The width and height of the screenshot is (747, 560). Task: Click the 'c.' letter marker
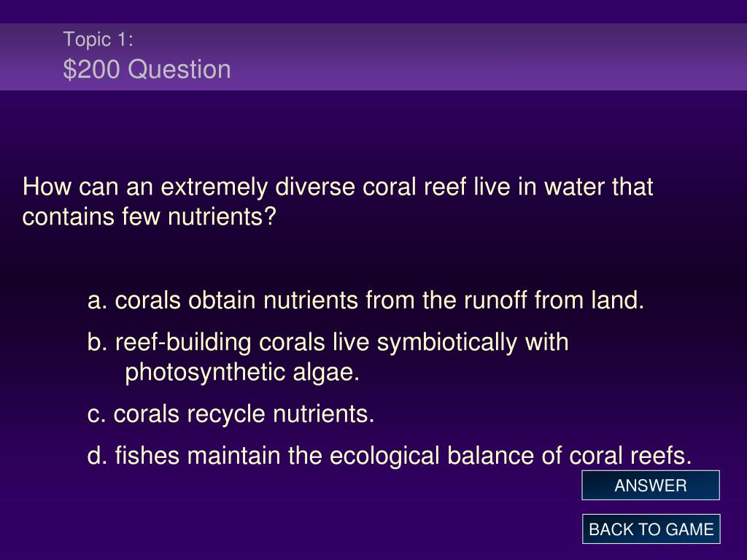coord(97,414)
